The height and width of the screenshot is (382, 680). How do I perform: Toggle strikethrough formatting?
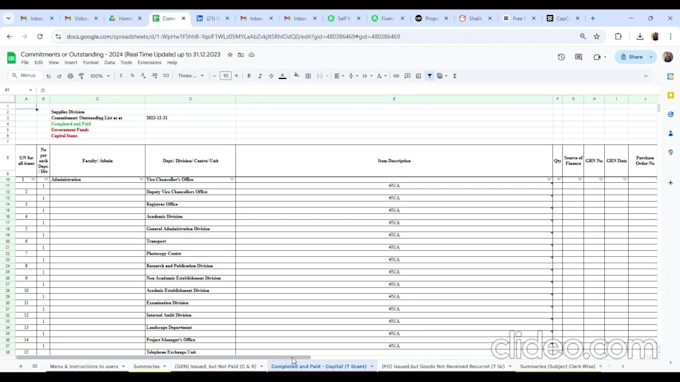271,76
